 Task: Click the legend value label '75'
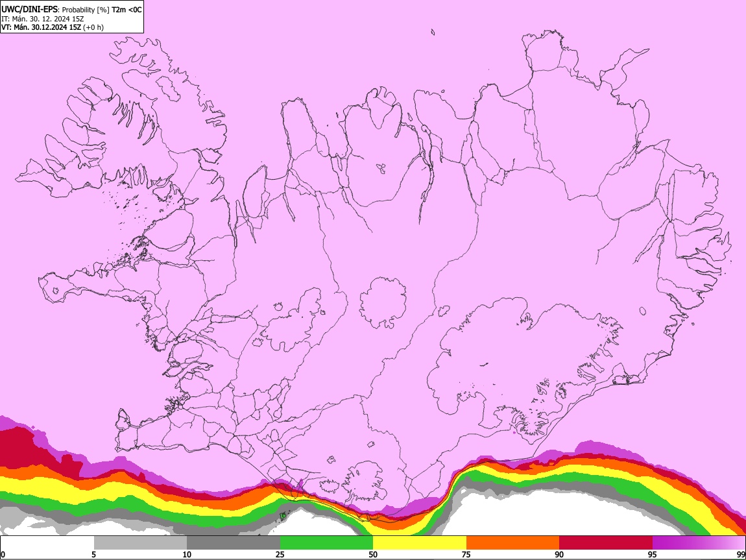click(466, 554)
